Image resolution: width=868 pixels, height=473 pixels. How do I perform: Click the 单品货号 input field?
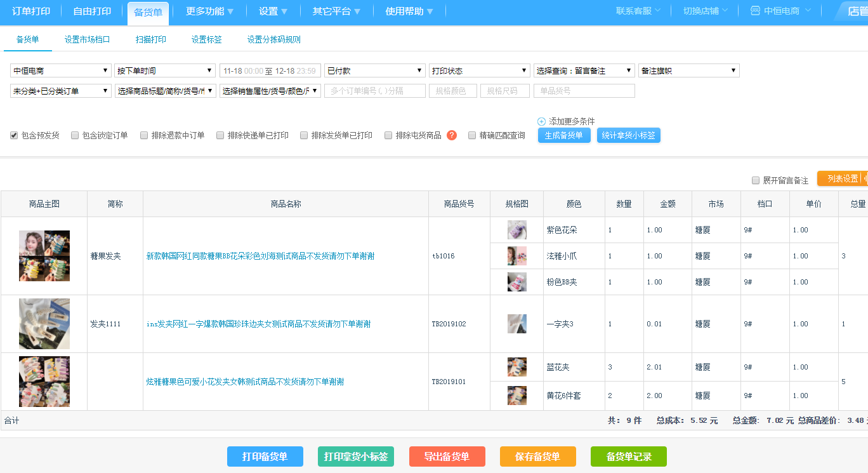(584, 91)
